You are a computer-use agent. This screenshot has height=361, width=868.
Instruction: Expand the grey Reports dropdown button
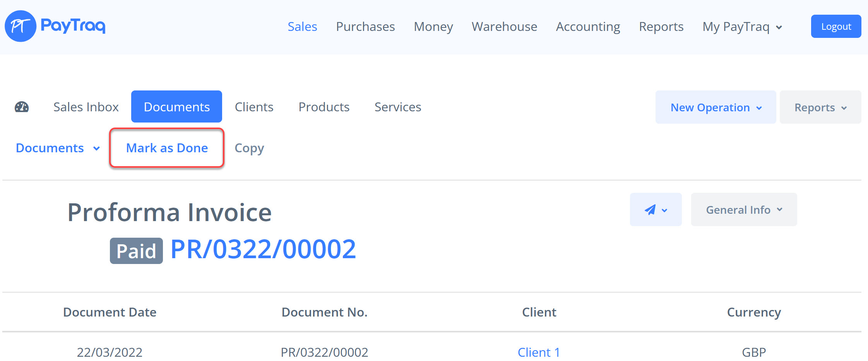(x=820, y=107)
